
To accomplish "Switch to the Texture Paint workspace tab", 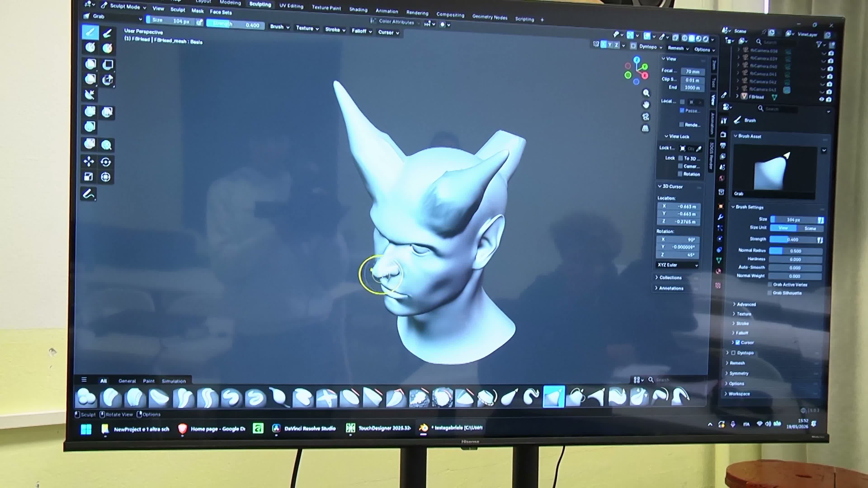I will coord(326,7).
